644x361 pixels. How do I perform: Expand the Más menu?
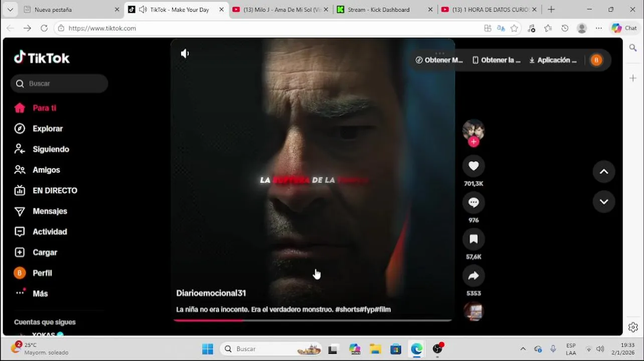pos(31,293)
